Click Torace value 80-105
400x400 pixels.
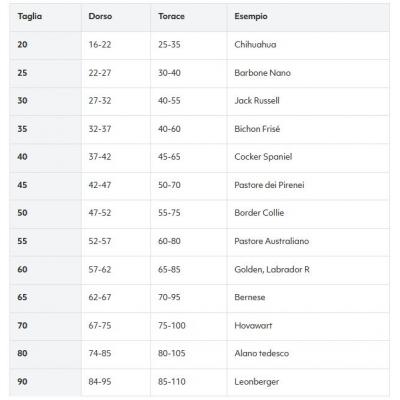click(x=172, y=353)
